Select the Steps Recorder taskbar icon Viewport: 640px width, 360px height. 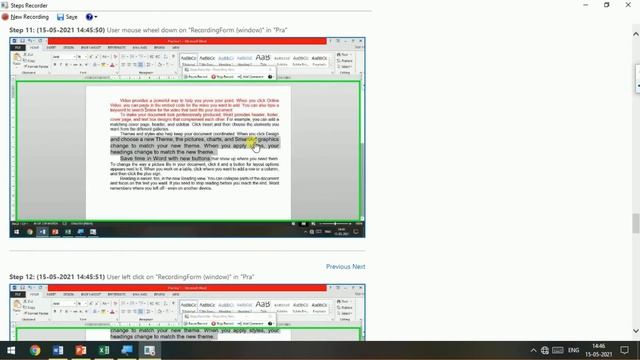click(x=149, y=350)
